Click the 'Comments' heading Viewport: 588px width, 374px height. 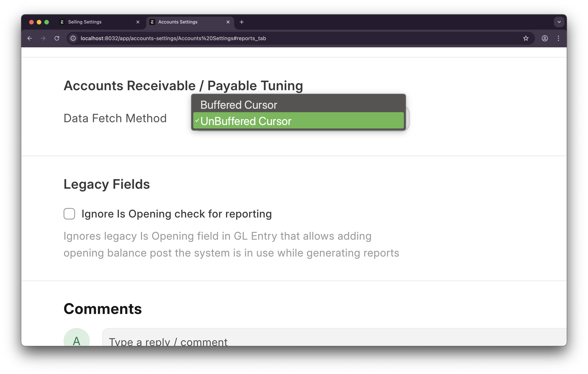[102, 309]
